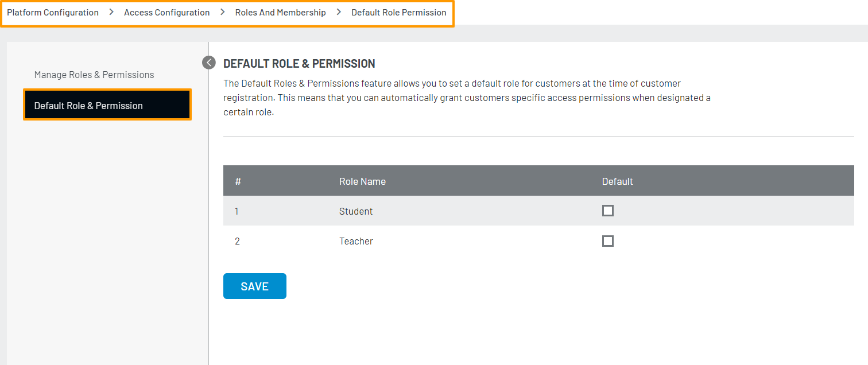Image resolution: width=868 pixels, height=365 pixels.
Task: Click the back arrow beside Default Role & Permission heading
Action: [209, 62]
